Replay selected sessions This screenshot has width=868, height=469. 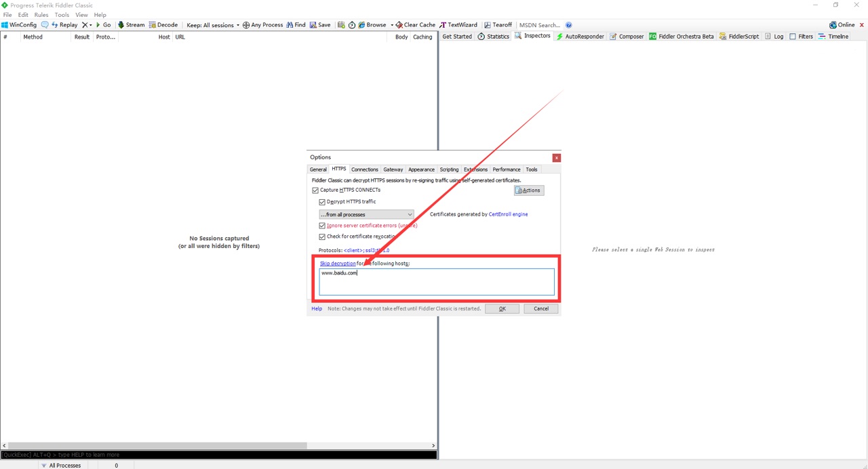64,25
